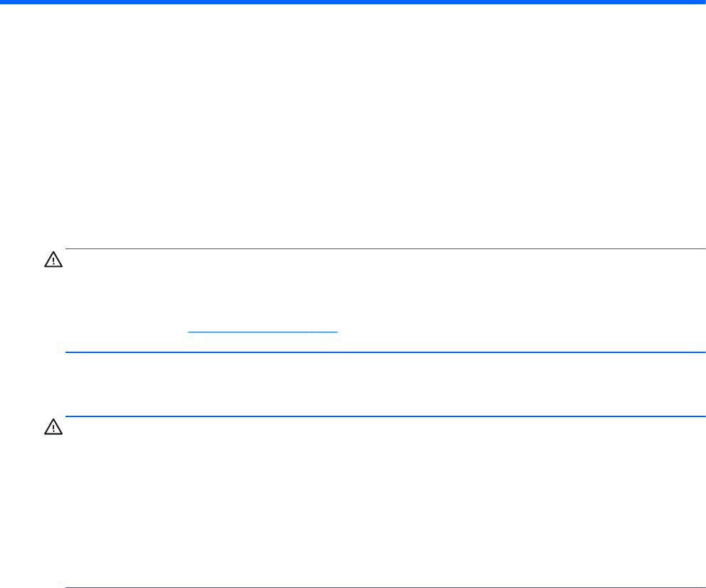Click the exclamation mark in the lower caution triangle

[54, 429]
